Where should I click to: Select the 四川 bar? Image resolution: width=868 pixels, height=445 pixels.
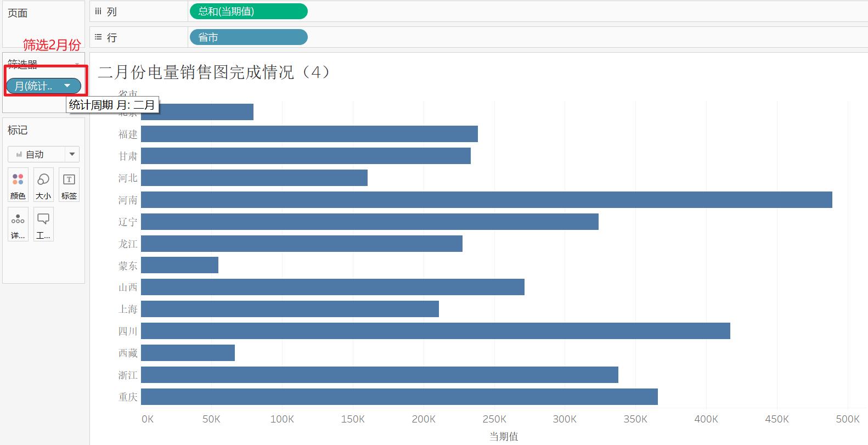pyautogui.click(x=436, y=331)
